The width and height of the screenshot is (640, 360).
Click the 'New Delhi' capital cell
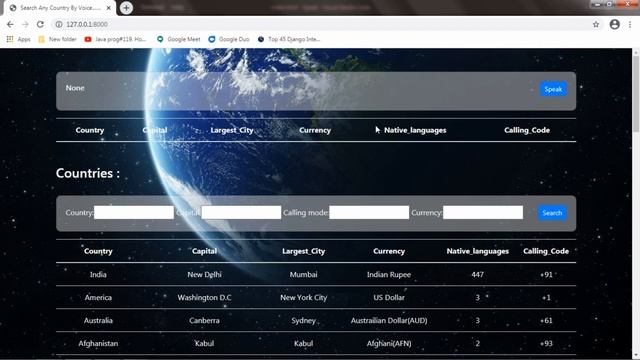[204, 274]
